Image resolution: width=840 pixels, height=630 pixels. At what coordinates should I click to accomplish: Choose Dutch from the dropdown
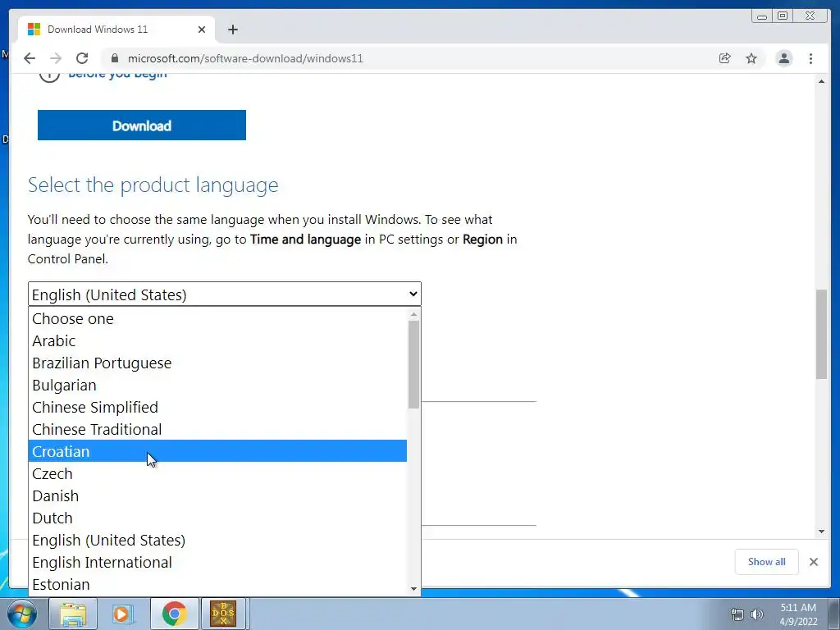[x=217, y=518]
